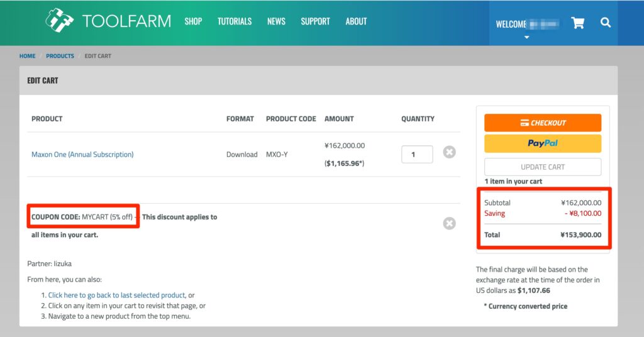Remove Maxon One item from cart
Image resolution: width=644 pixels, height=337 pixels.
(x=449, y=152)
